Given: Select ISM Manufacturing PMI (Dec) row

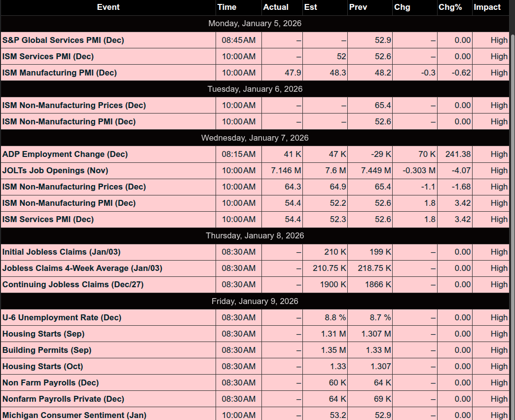Looking at the screenshot, I should [60, 73].
